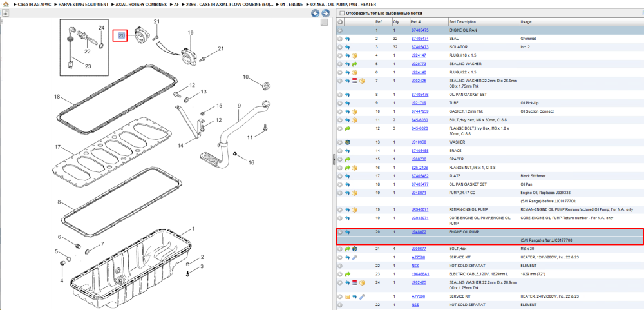Open HARVESTING EQUIPMENT breadcrumb

point(84,4)
